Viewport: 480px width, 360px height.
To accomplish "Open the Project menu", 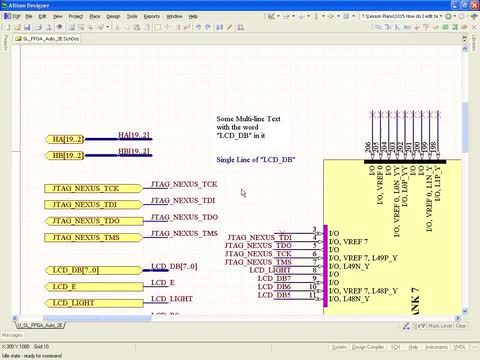I will tap(76, 16).
